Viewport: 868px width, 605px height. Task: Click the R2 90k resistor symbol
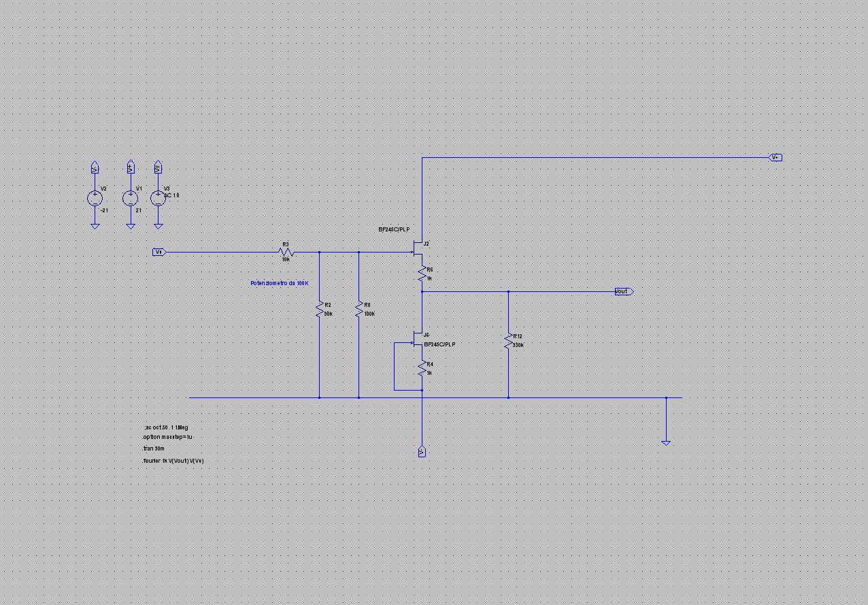[x=319, y=310]
